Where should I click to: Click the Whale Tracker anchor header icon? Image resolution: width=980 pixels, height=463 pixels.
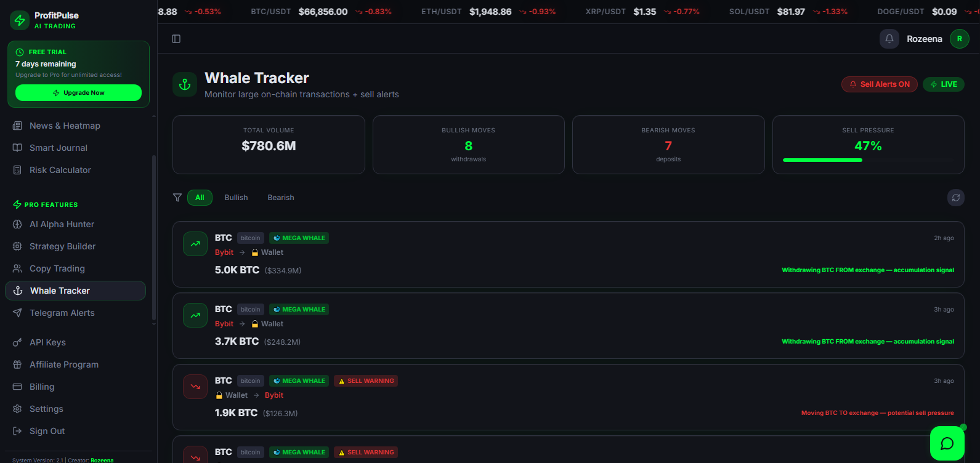[x=185, y=85]
